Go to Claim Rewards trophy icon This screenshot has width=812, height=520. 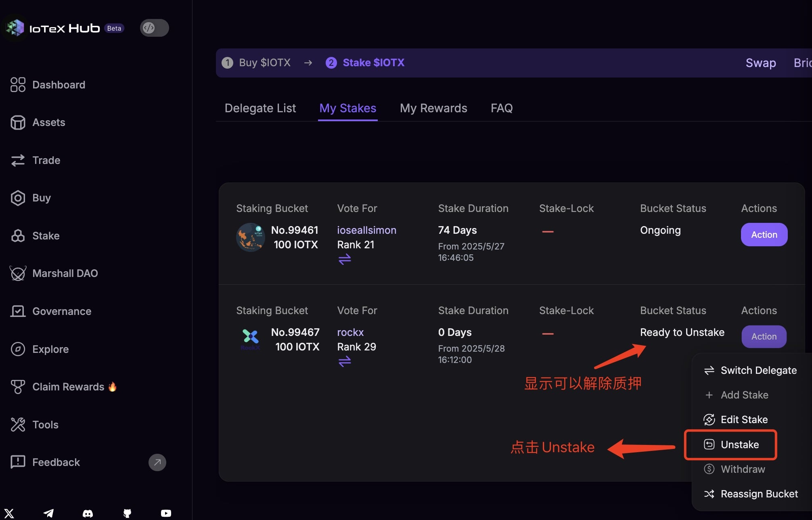[18, 387]
